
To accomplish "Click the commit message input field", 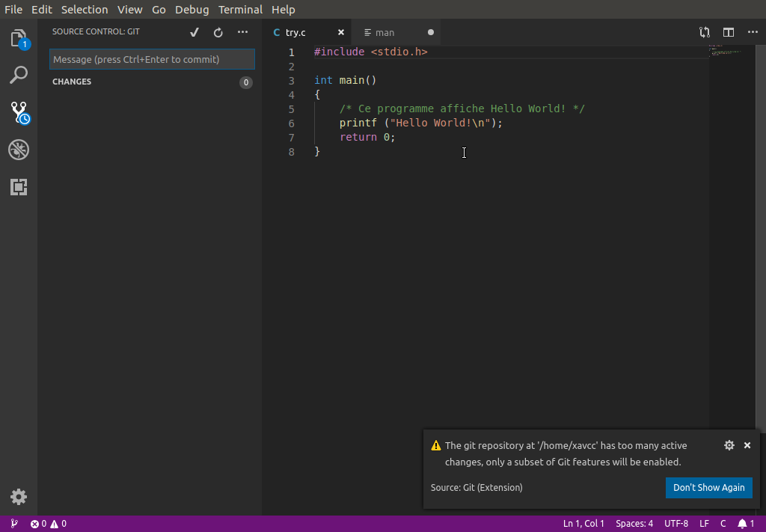I will tap(152, 59).
